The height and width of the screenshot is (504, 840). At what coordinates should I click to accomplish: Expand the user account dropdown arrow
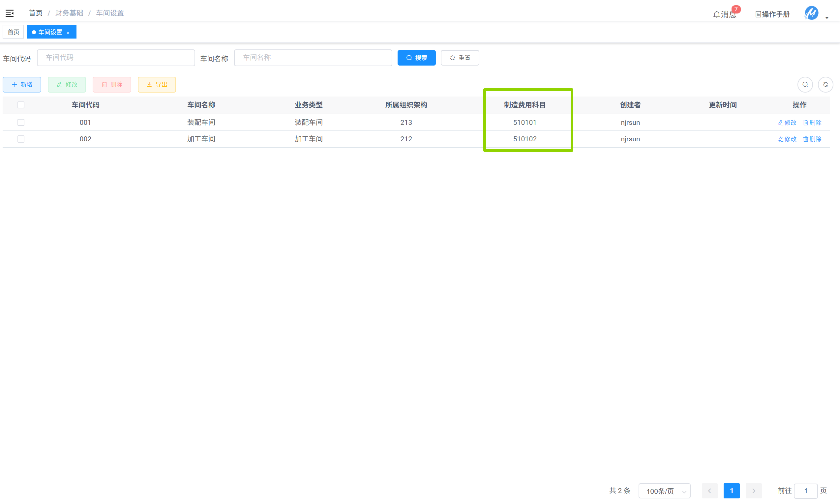827,18
